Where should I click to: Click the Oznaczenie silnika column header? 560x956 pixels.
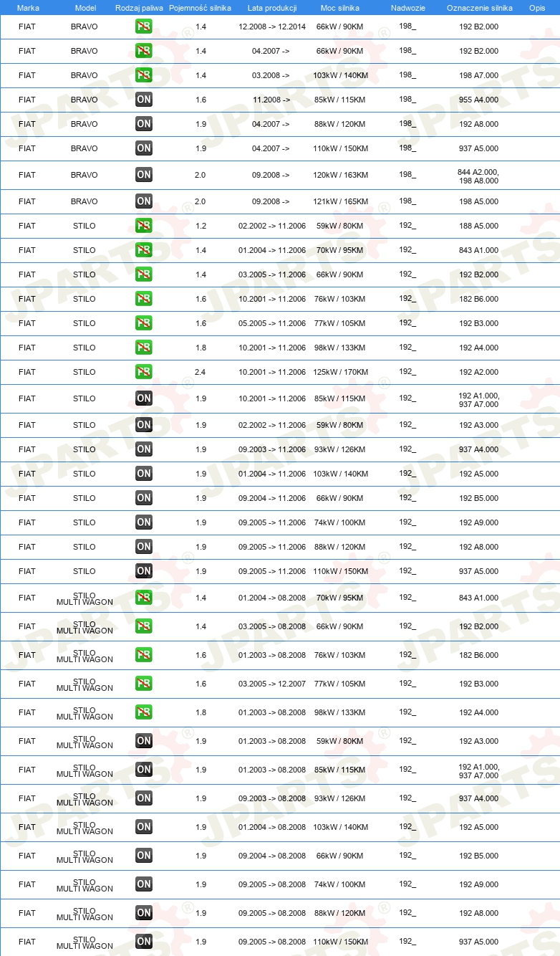(x=479, y=7)
